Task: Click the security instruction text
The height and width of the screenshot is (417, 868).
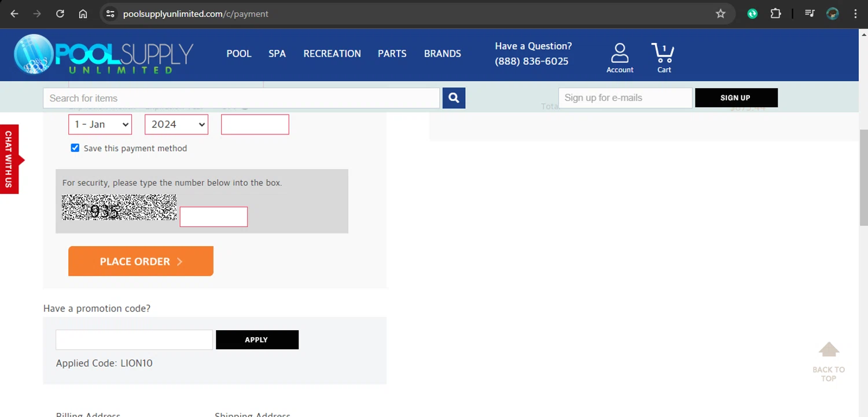Action: tap(172, 182)
